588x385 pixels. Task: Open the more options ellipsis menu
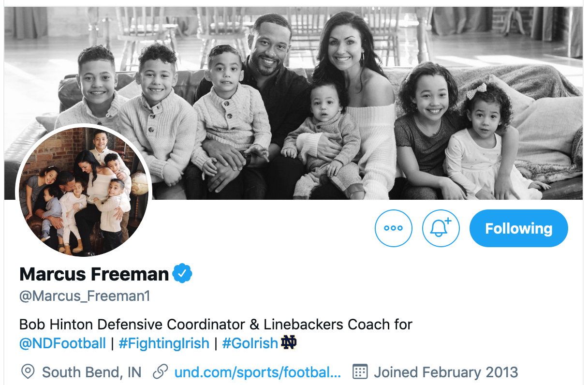point(393,228)
